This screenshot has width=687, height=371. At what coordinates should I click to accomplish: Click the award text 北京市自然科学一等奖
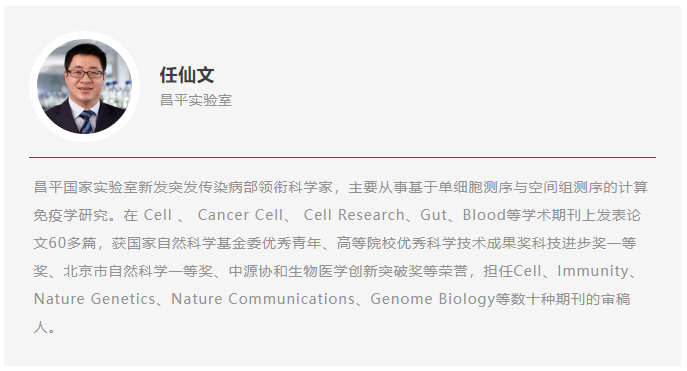[x=138, y=271]
